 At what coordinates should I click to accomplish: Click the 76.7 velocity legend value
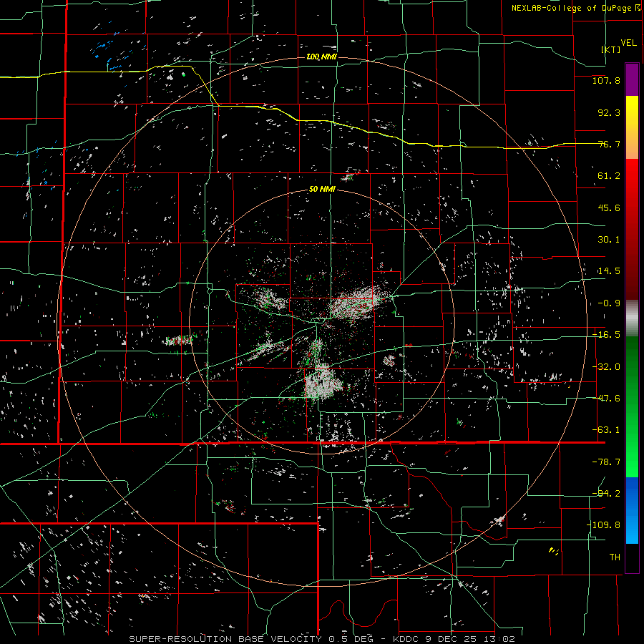tap(609, 144)
